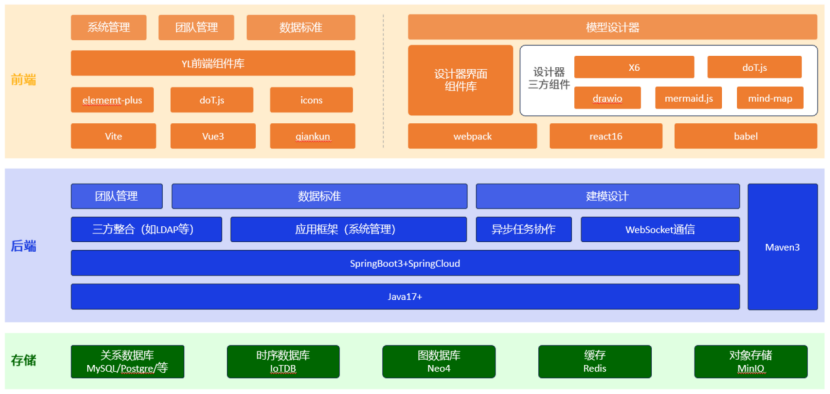This screenshot has width=830, height=394.
Task: Click the qiankun block
Action: (312, 137)
